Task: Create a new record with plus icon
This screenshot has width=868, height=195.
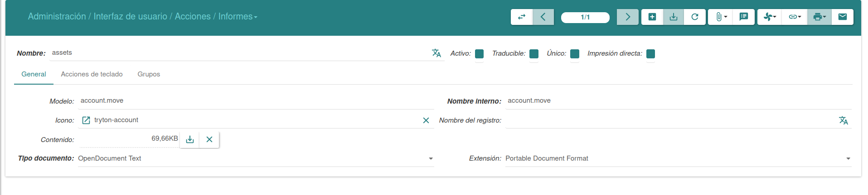Action: [652, 17]
